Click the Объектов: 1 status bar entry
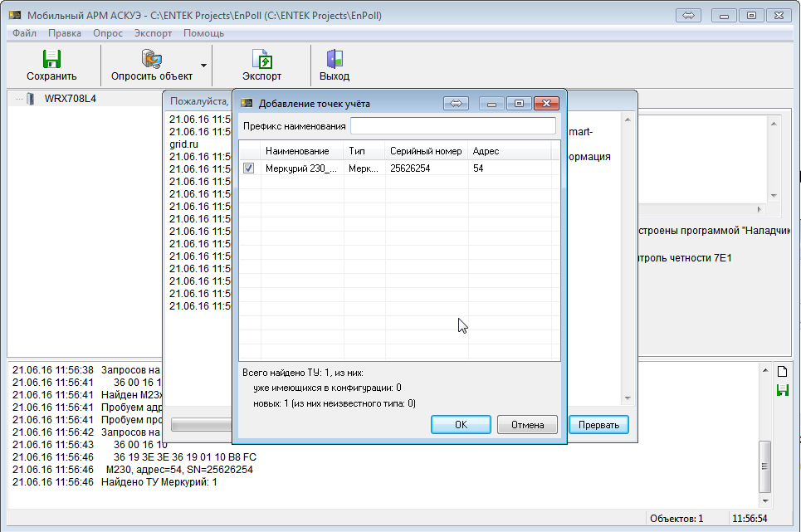This screenshot has height=532, width=801. click(x=676, y=519)
